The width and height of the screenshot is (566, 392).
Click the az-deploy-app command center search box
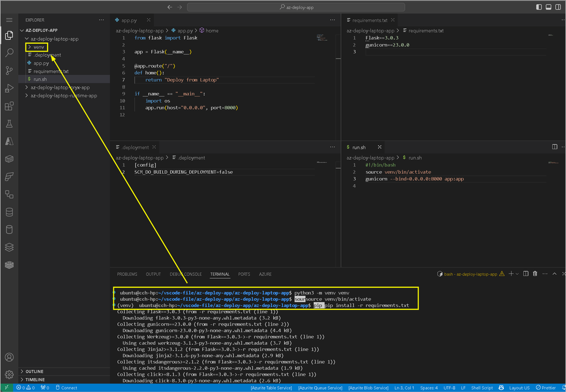pos(296,7)
